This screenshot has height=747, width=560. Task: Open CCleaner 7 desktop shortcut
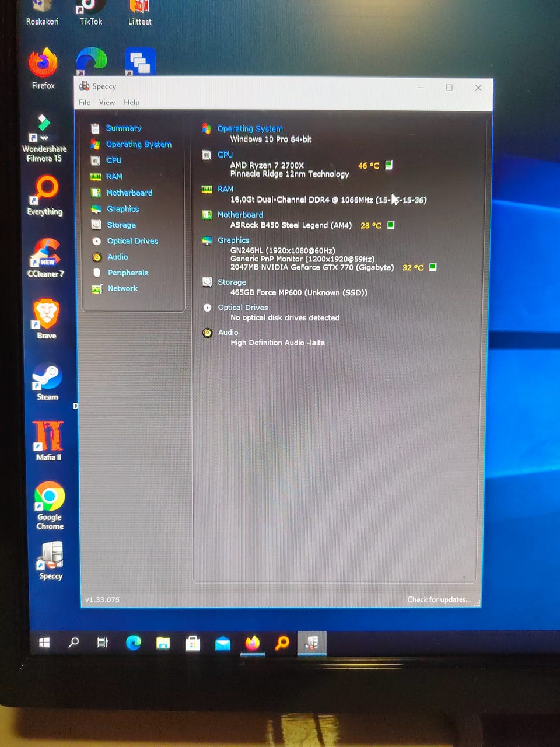(x=46, y=257)
